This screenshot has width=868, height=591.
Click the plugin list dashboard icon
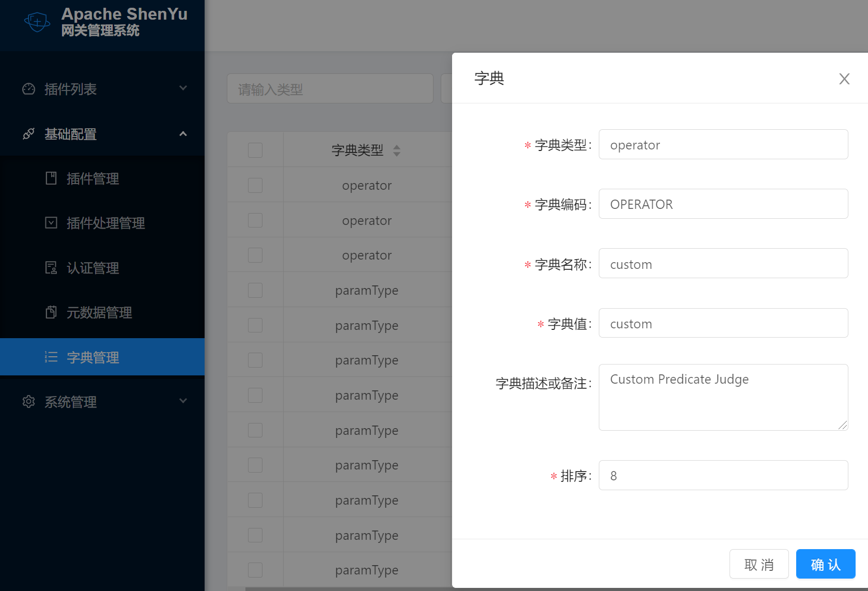point(28,89)
